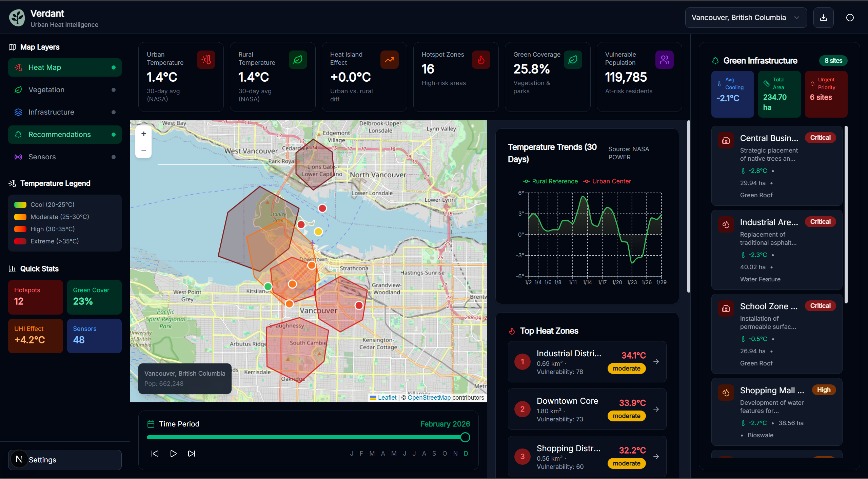Open the info circle icon
868x479 pixels.
point(850,18)
